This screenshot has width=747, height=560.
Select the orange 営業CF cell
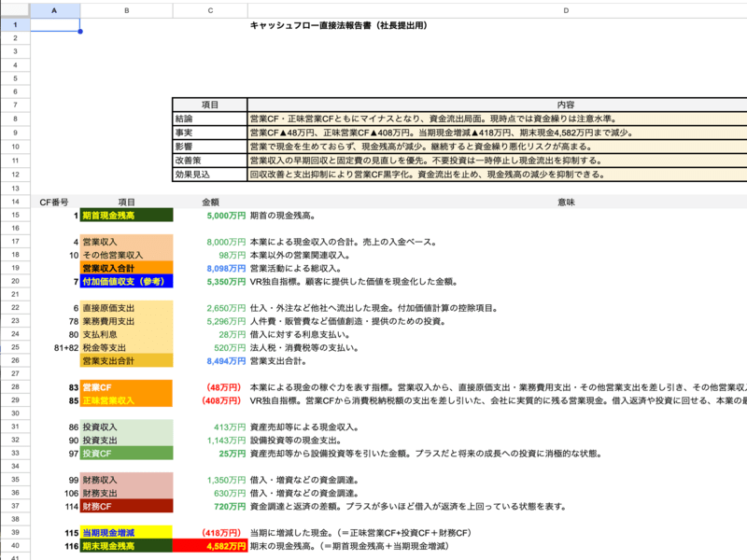(x=126, y=387)
